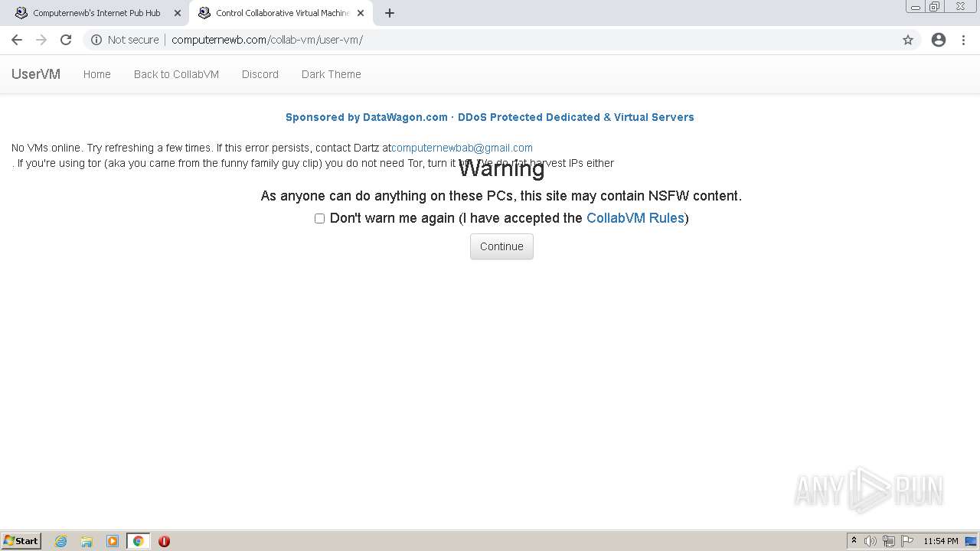Launch Internet Explorer from the taskbar

tap(61, 541)
